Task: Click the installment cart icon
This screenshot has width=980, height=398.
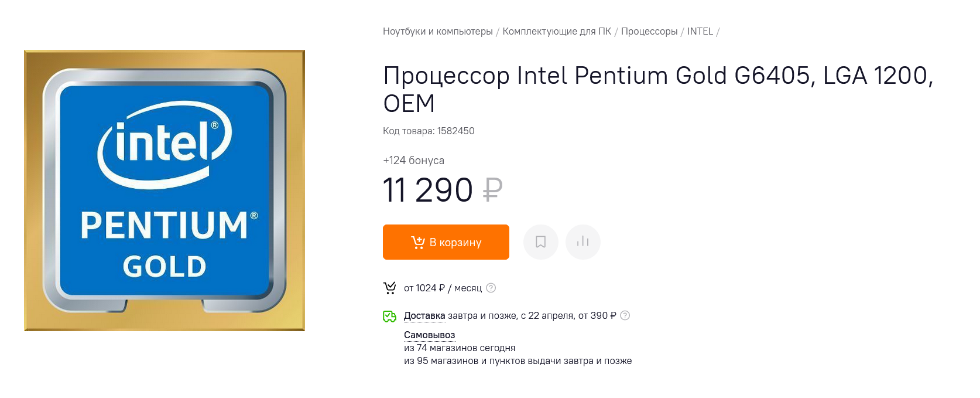Action: point(389,288)
